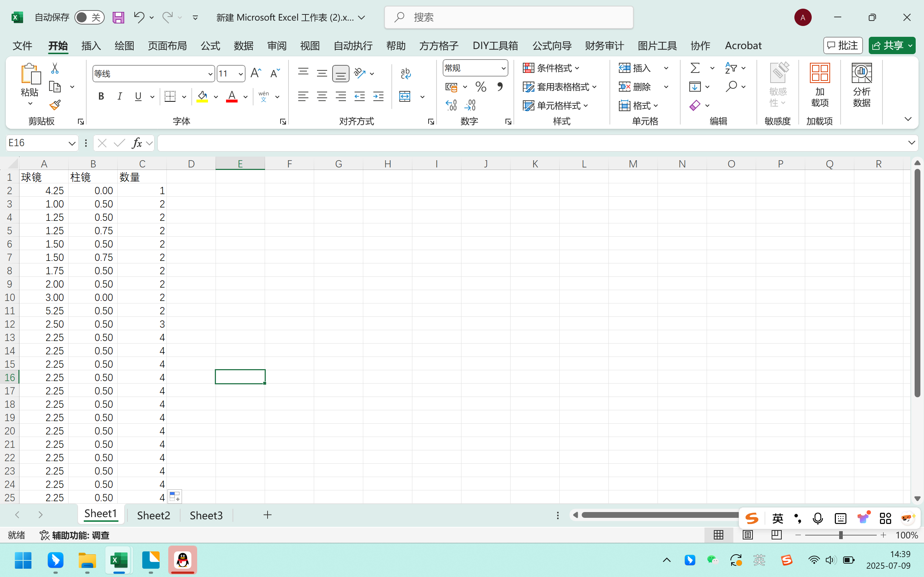Open the Sheet2 worksheet tab
The height and width of the screenshot is (577, 924).
click(x=153, y=515)
